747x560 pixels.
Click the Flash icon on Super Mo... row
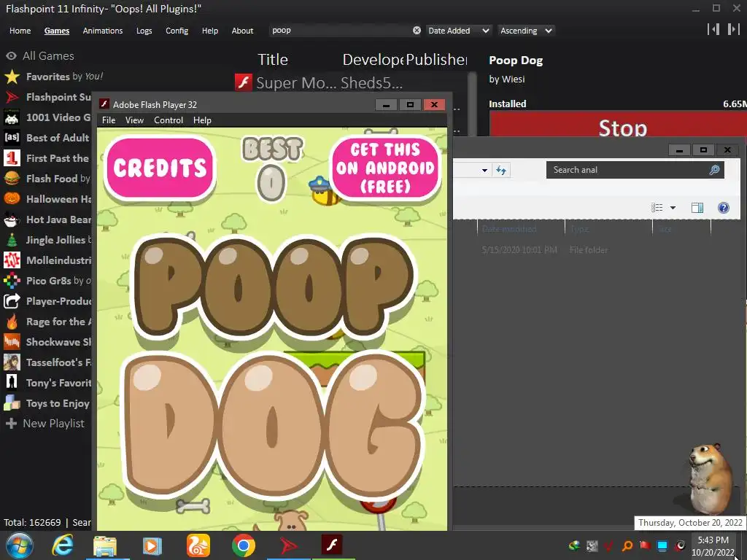pyautogui.click(x=244, y=82)
